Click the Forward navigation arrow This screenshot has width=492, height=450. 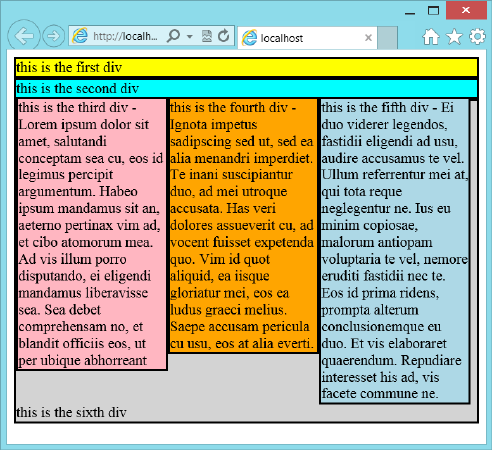coord(54,36)
